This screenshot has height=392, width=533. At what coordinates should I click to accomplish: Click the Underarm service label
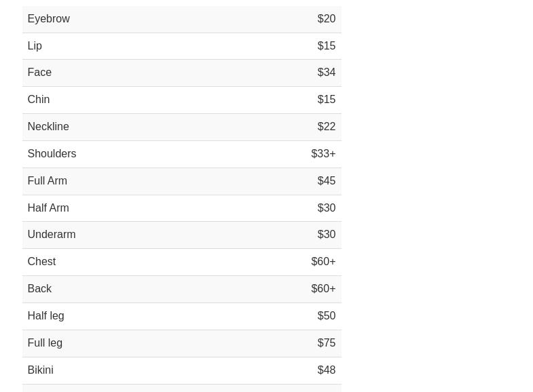pyautogui.click(x=51, y=234)
